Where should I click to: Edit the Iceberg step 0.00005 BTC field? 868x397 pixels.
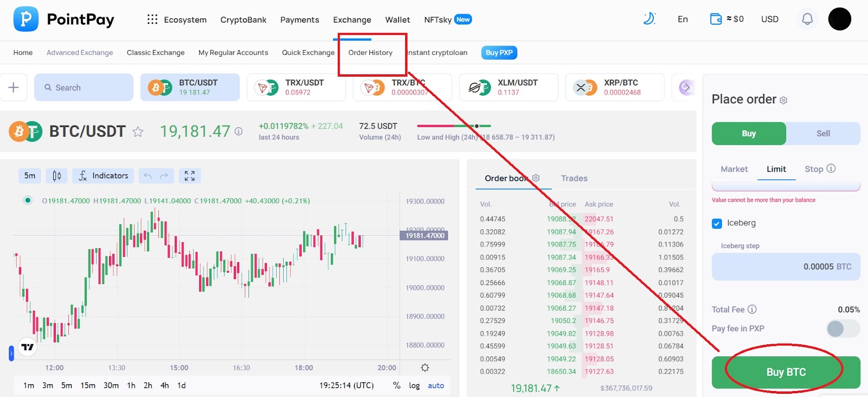point(786,267)
